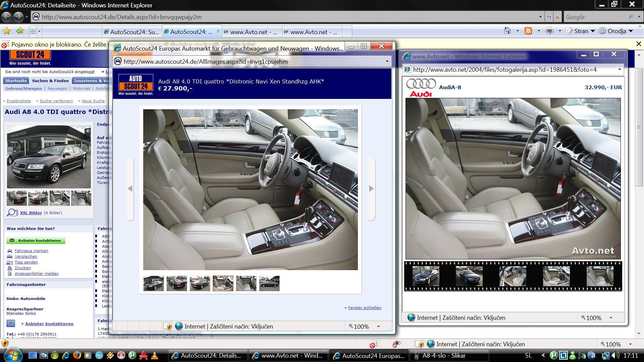
Task: Dismiss the blocked pop-up information bar
Action: click(x=639, y=44)
